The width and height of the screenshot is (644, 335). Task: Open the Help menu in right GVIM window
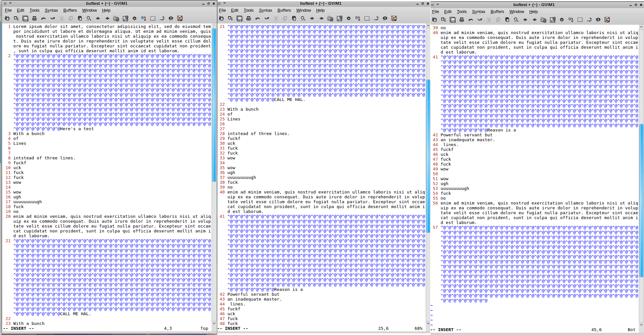(534, 12)
